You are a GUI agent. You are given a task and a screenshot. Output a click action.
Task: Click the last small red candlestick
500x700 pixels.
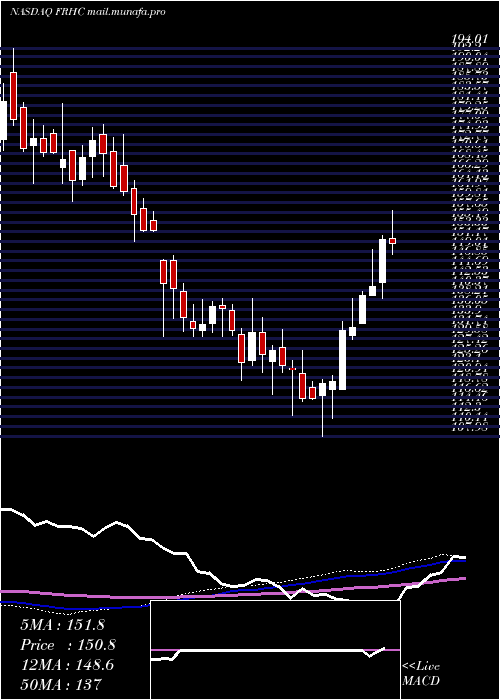pyautogui.click(x=392, y=241)
